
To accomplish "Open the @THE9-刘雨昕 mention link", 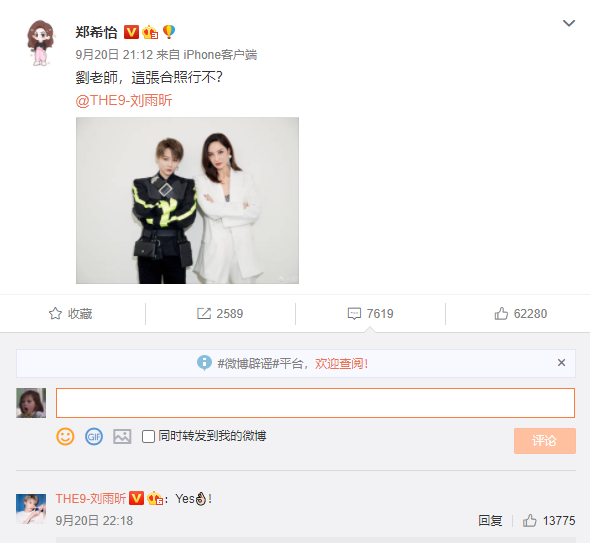I will [x=124, y=100].
